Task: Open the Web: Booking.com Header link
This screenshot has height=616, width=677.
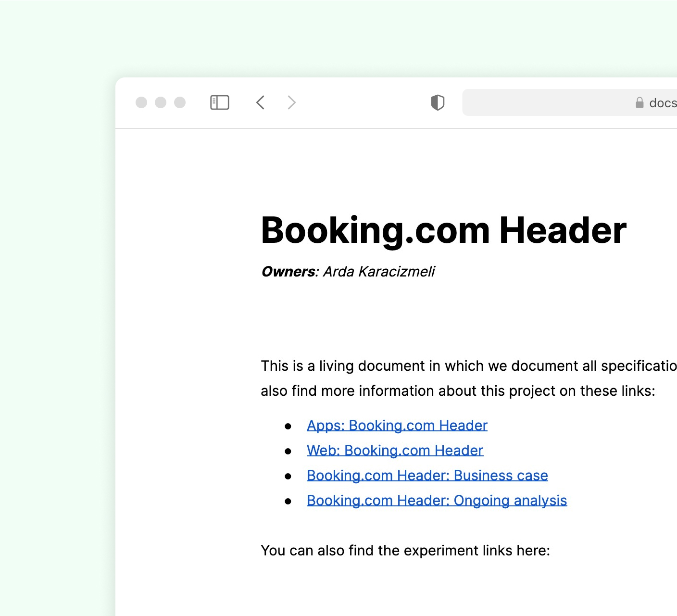Action: [x=395, y=451]
